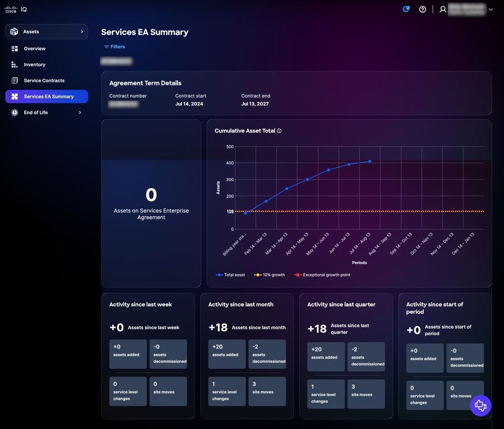The width and height of the screenshot is (504, 429).
Task: Open End of Life menu item
Action: [x=46, y=112]
